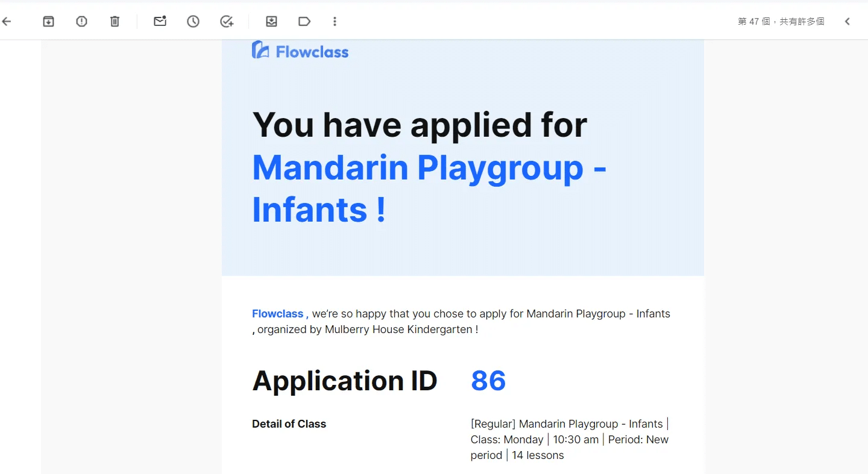Open the three-dot More options menu
Viewport: 868px width, 474px height.
335,22
